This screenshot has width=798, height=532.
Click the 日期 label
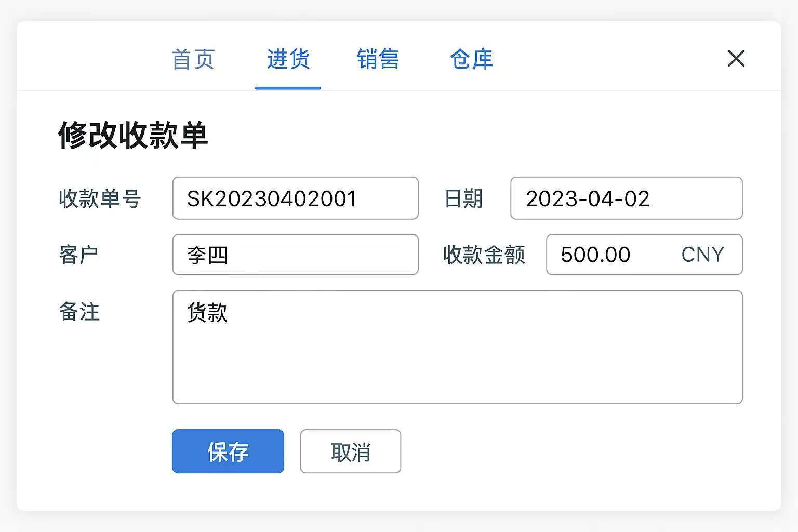coord(464,198)
